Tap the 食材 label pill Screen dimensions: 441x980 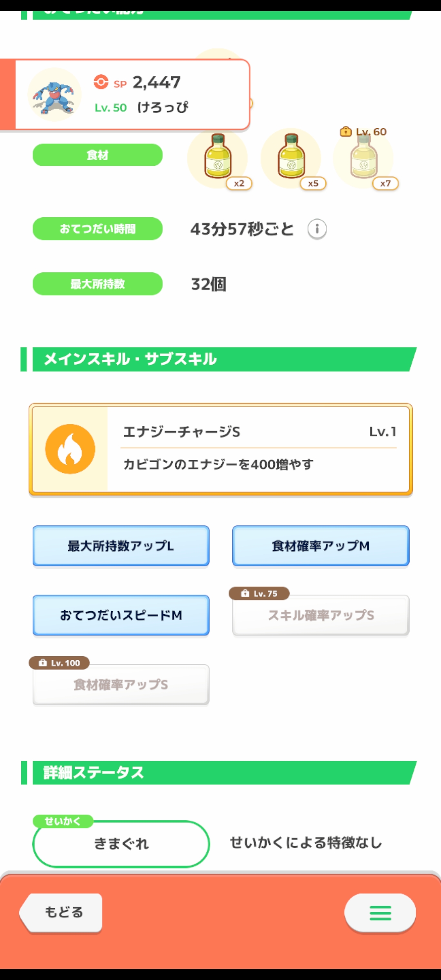click(x=98, y=155)
